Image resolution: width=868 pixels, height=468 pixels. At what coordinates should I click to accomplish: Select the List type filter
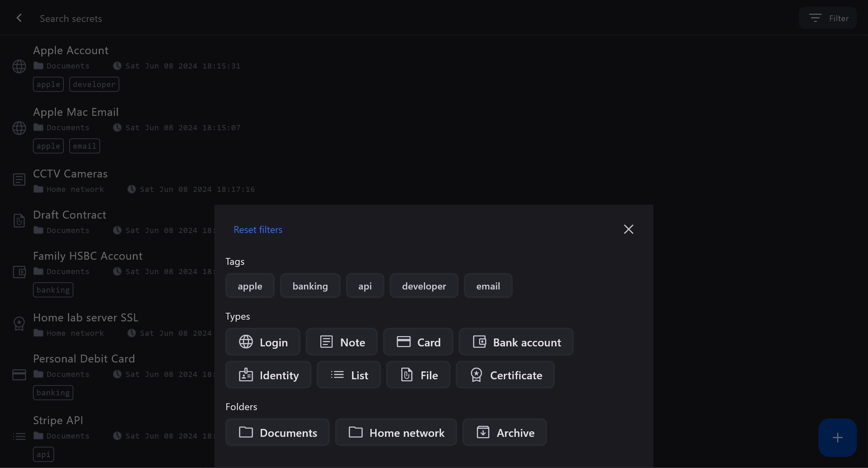coord(348,375)
